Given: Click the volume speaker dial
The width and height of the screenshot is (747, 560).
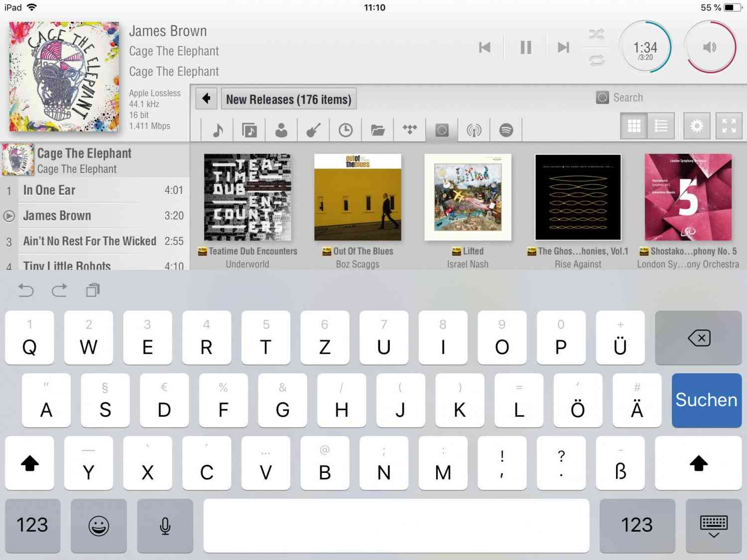Looking at the screenshot, I should (710, 47).
